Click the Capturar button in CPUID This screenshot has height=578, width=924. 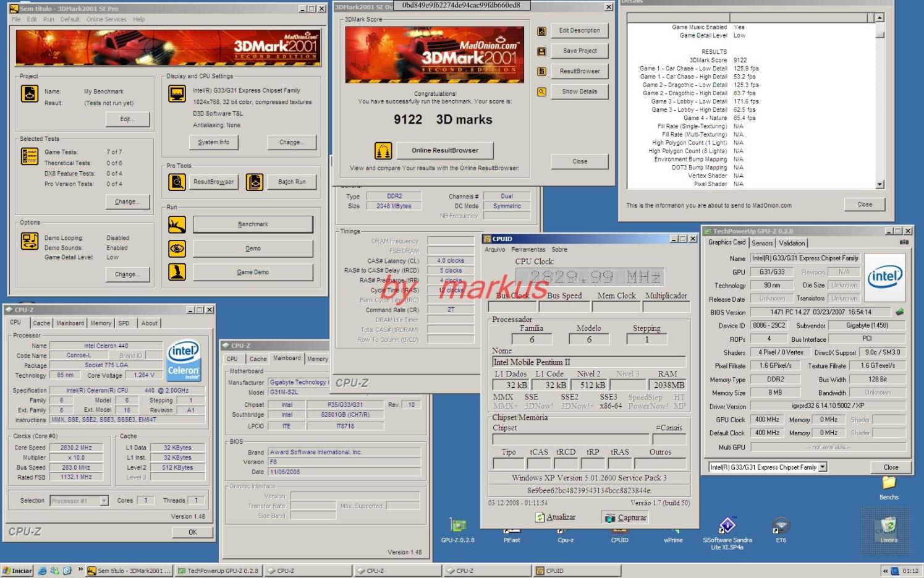coord(626,517)
